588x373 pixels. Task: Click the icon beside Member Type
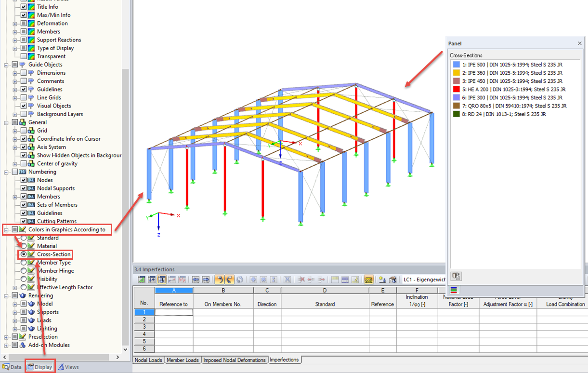pos(32,263)
